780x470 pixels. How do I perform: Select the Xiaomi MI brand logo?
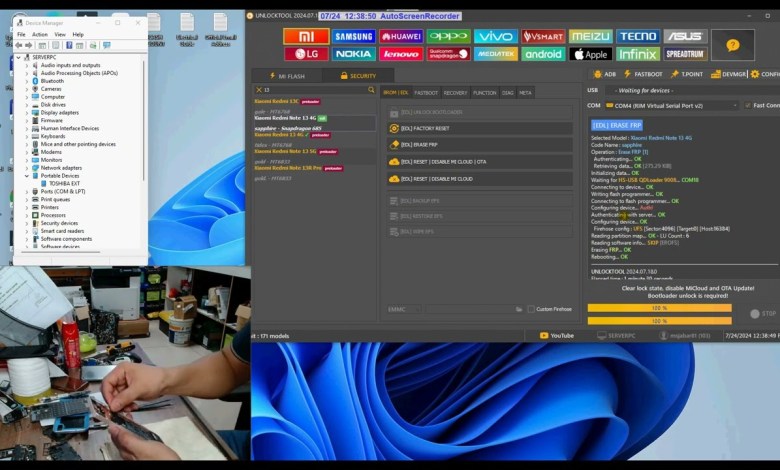pos(306,36)
